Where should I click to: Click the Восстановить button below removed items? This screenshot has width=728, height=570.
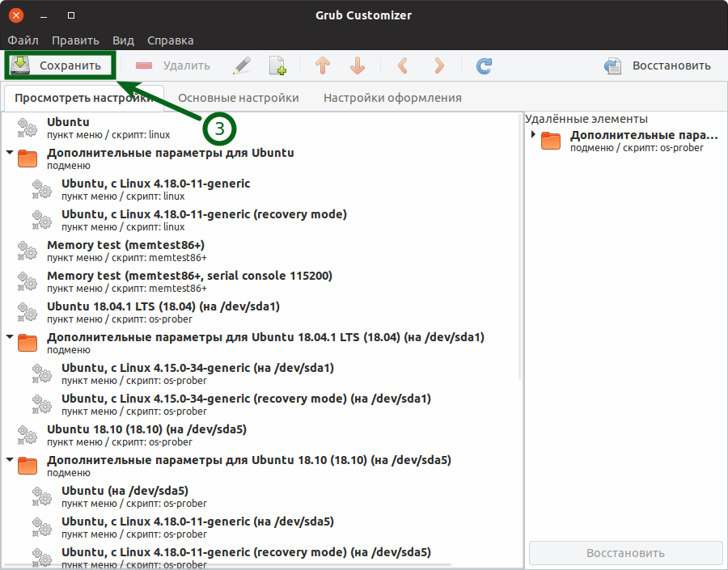(625, 553)
